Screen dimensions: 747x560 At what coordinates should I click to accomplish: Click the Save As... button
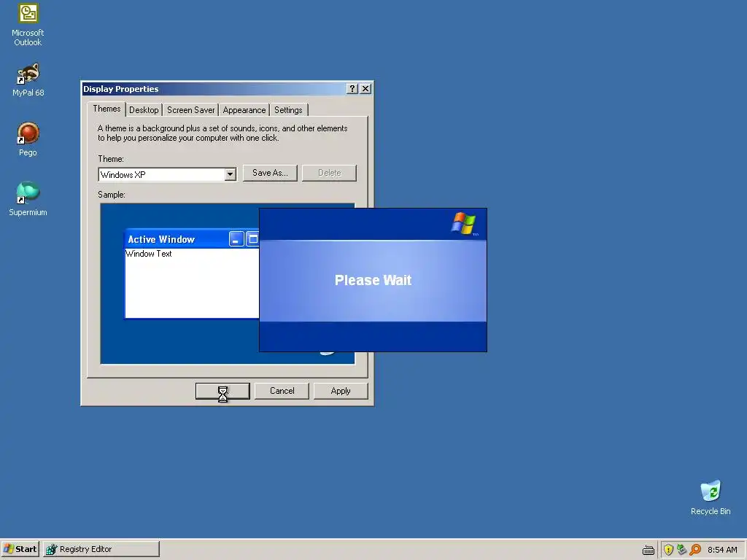(x=270, y=173)
